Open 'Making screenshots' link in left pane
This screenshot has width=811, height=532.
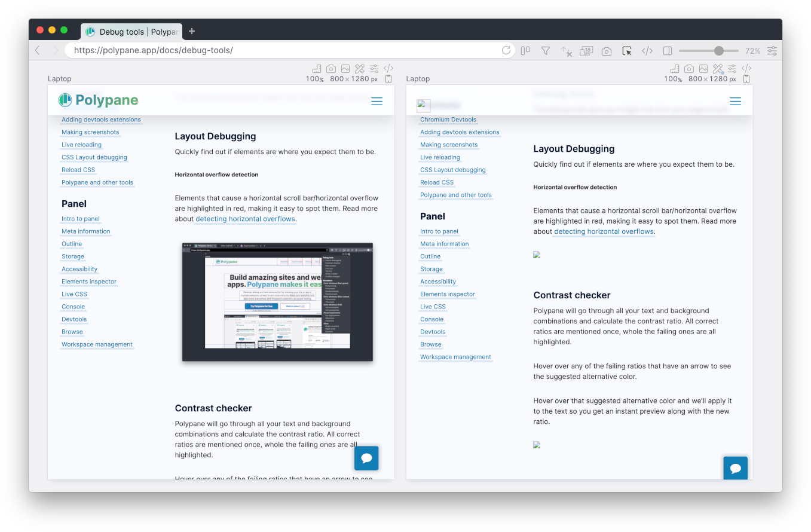(90, 132)
